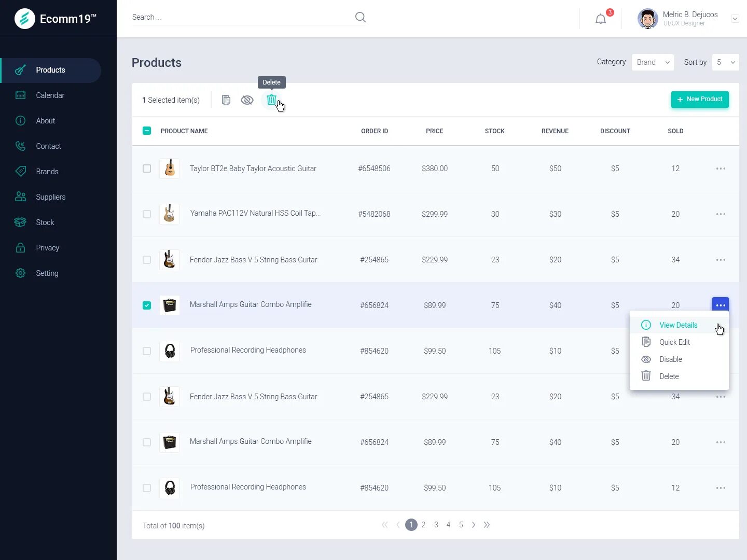Open the Category Brand dropdown
This screenshot has width=747, height=560.
tap(652, 62)
